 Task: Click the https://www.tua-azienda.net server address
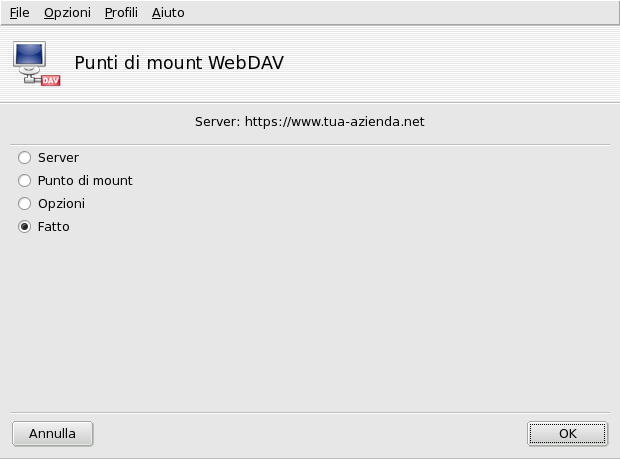tap(335, 122)
